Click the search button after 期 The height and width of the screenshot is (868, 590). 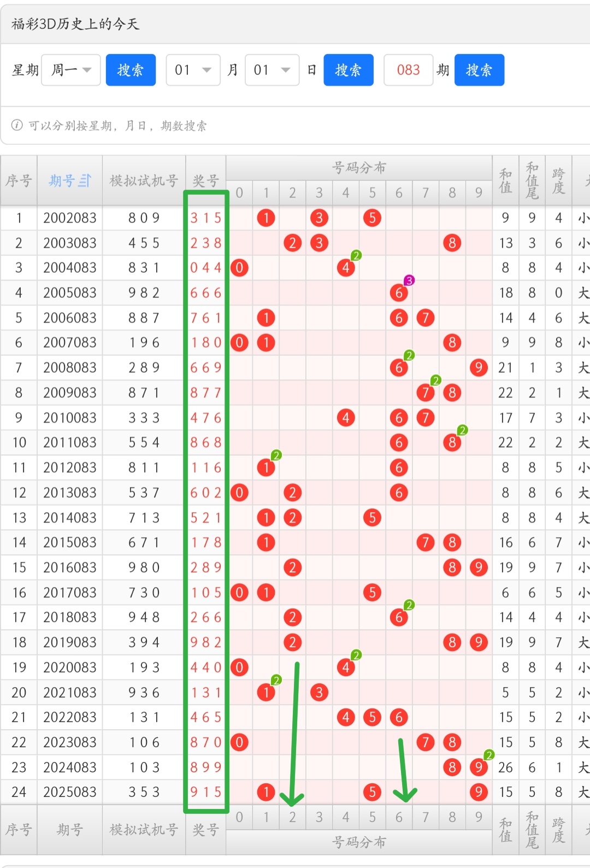[479, 70]
